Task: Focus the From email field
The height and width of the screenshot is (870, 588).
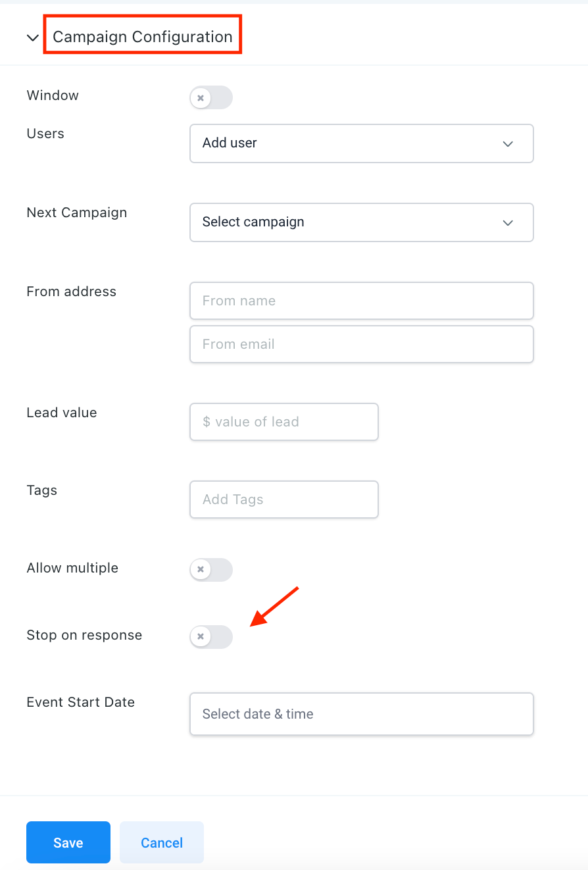Action: pos(361,344)
